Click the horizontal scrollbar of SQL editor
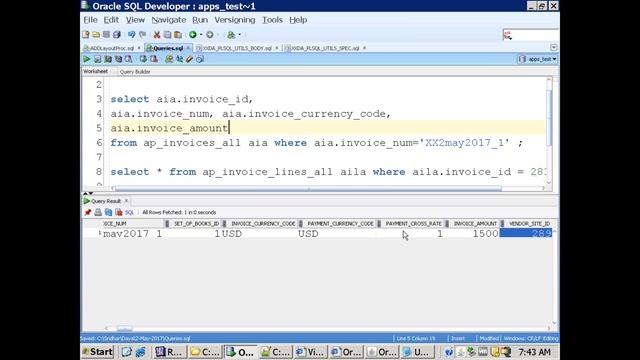The width and height of the screenshot is (640, 360). pos(308,189)
